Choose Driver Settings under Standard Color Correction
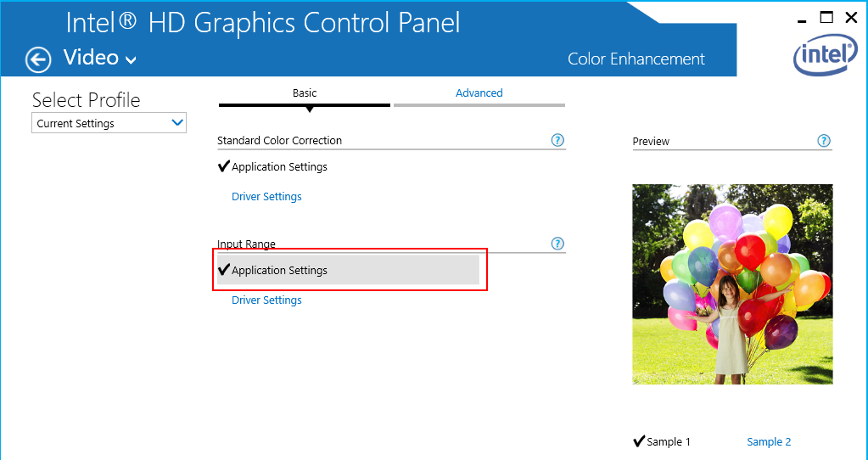 point(266,197)
